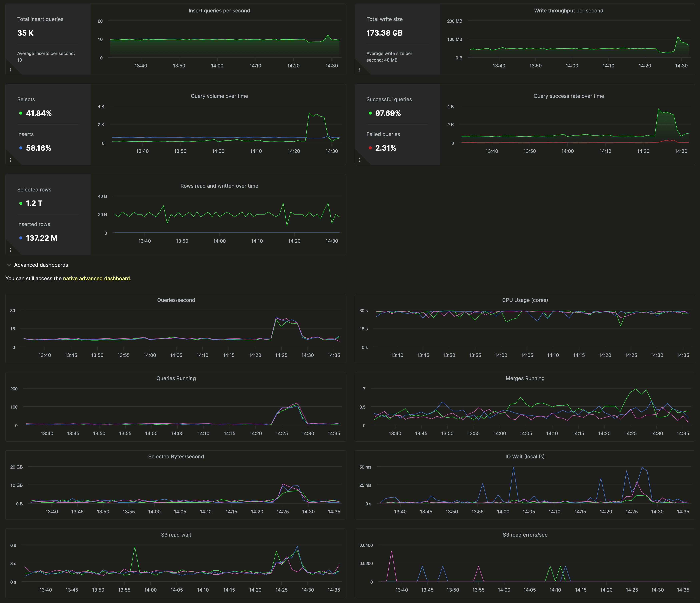This screenshot has height=603, width=700.
Task: Click info icon on Selected rows card
Action: 10,250
